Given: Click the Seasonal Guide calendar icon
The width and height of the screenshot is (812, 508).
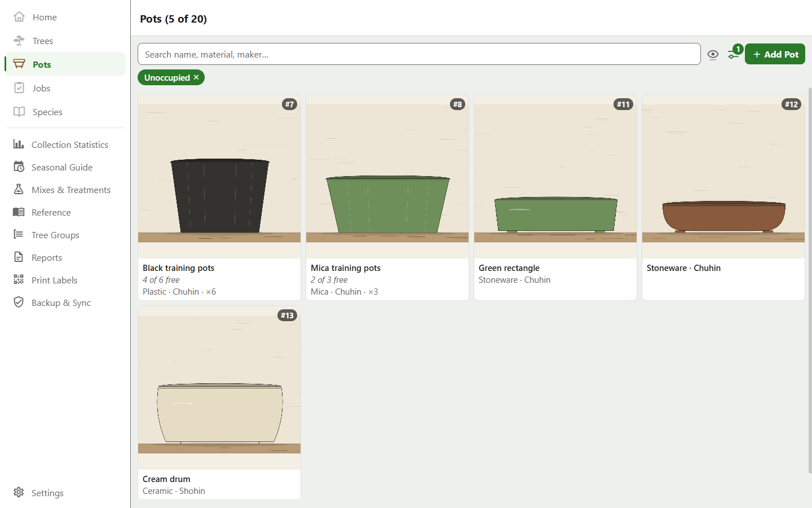Looking at the screenshot, I should tap(19, 167).
